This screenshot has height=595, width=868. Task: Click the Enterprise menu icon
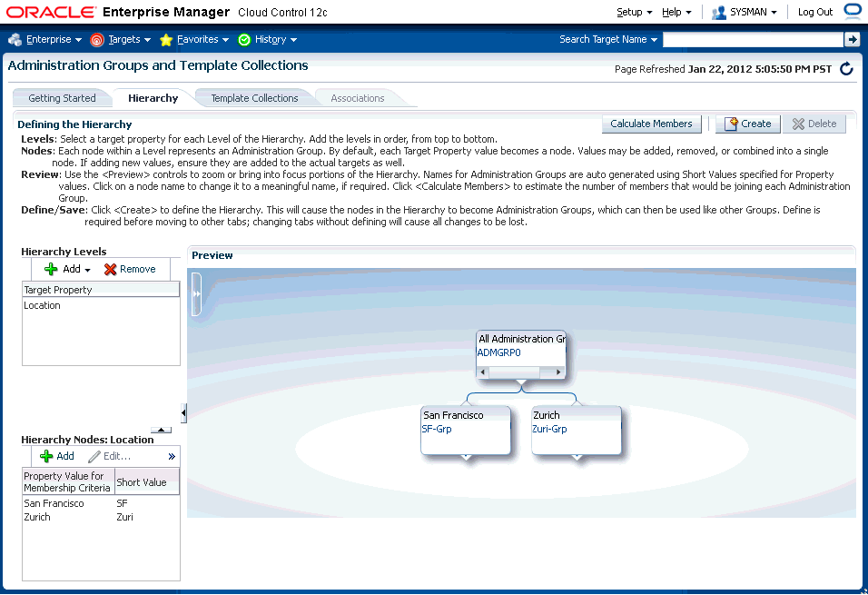tap(15, 39)
